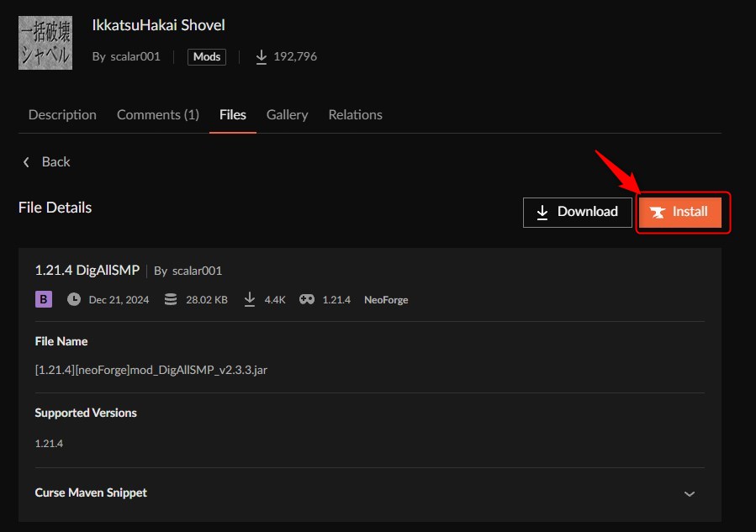The width and height of the screenshot is (756, 532).
Task: Click the file size stack icon
Action: 171,299
